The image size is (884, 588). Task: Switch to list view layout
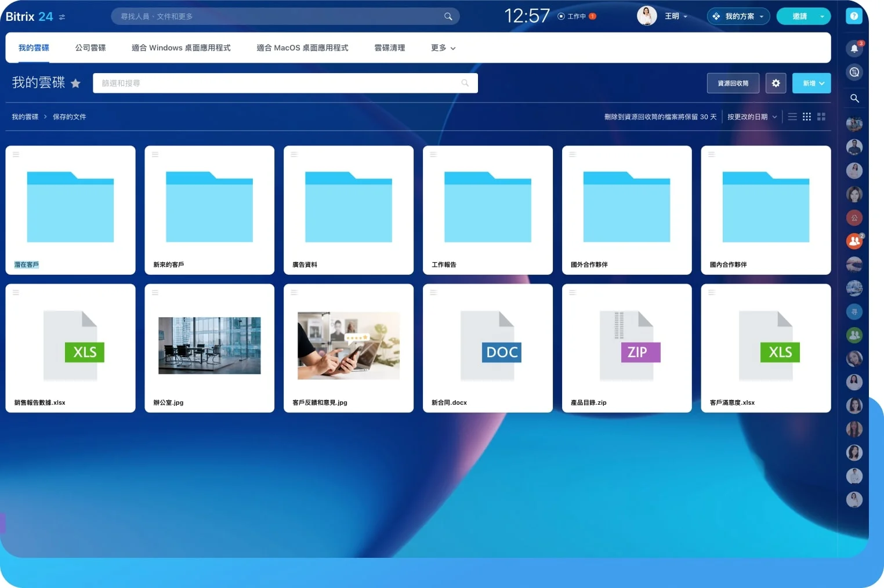[x=792, y=117]
